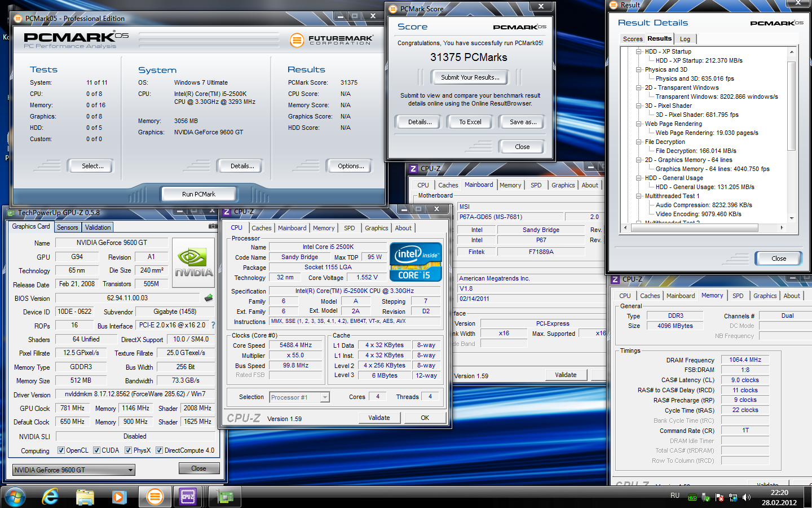
Task: Collapse the 3D - Pixel Shader node
Action: click(639, 106)
